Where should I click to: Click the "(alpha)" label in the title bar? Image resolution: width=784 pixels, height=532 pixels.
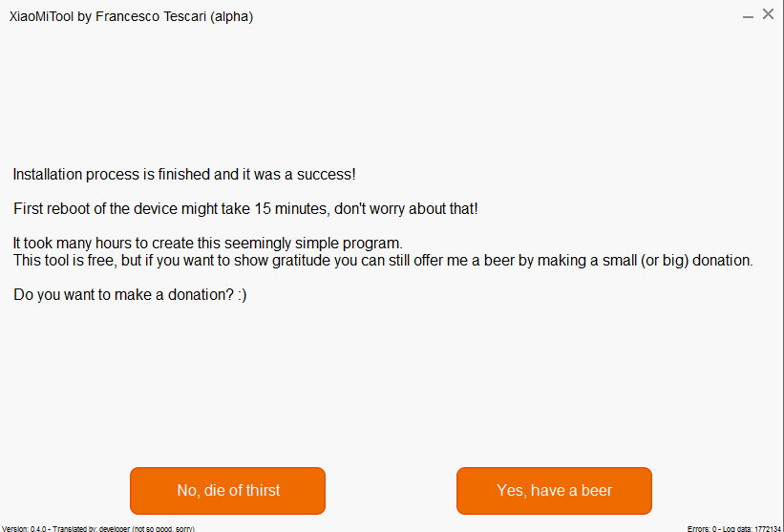232,16
